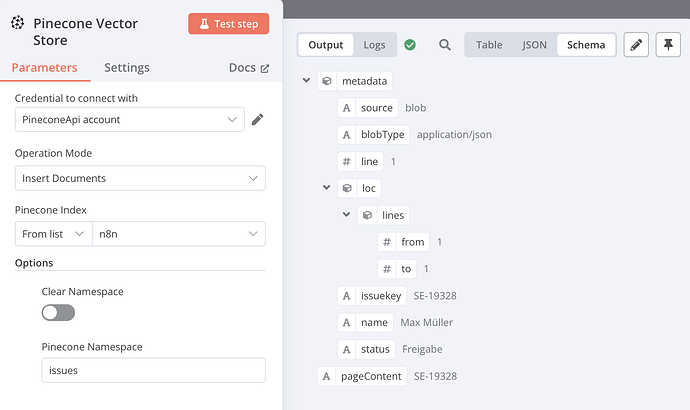The image size is (690, 410).
Task: Click the line number type icon
Action: click(x=347, y=161)
